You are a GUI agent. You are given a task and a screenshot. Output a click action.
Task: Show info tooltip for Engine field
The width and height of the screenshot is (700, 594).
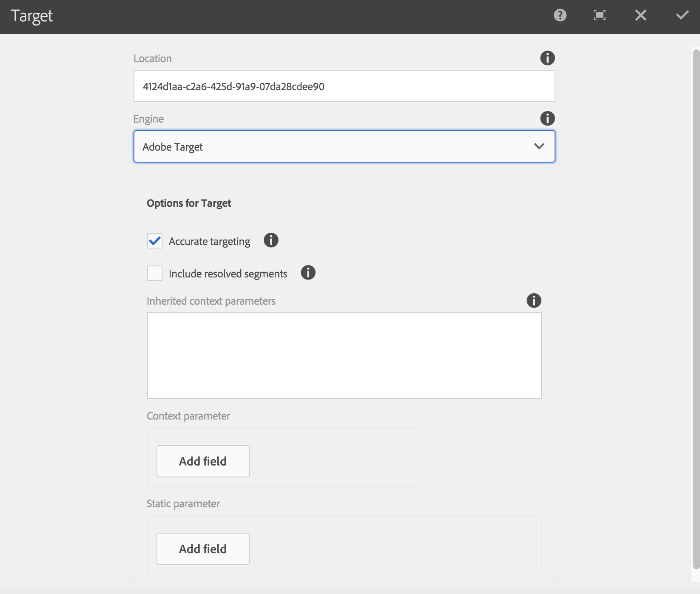(x=547, y=119)
